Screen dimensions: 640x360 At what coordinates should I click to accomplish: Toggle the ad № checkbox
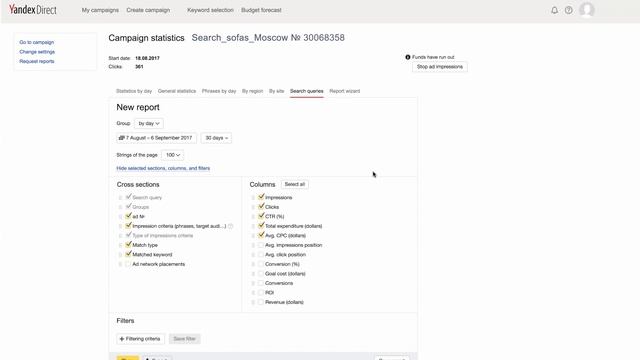[x=129, y=216]
